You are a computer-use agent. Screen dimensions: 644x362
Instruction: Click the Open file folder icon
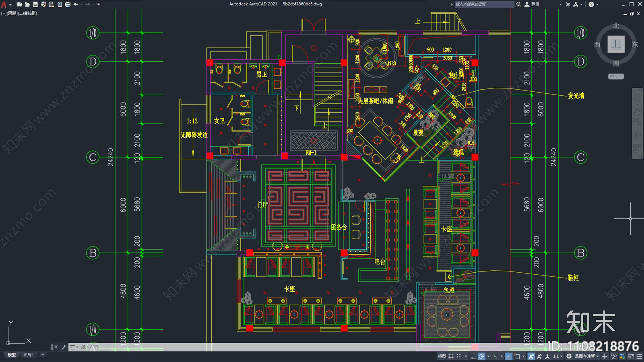[x=27, y=4]
